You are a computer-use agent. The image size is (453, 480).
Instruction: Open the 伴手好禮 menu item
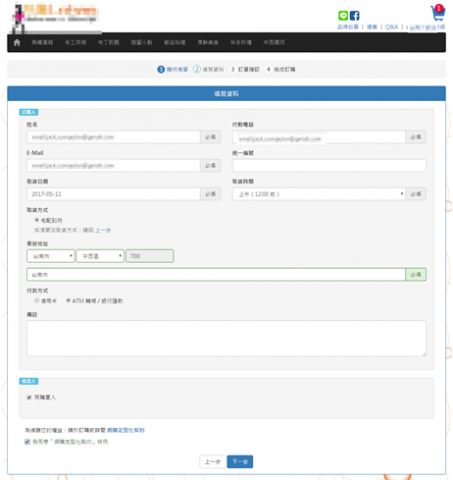tap(241, 42)
